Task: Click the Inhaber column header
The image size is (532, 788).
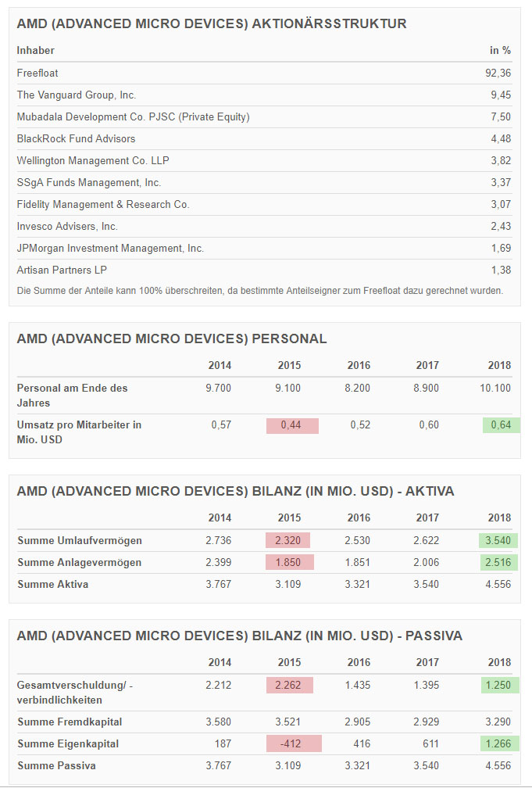Action: click(x=36, y=50)
